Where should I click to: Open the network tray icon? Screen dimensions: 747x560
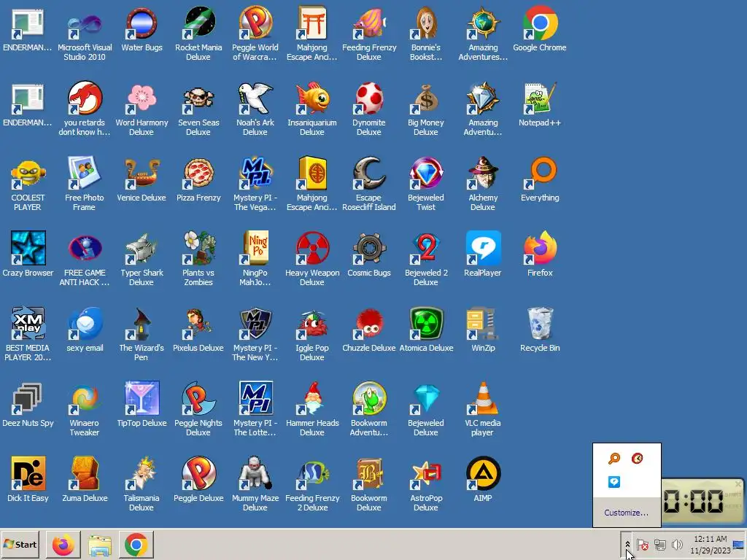[x=659, y=545]
